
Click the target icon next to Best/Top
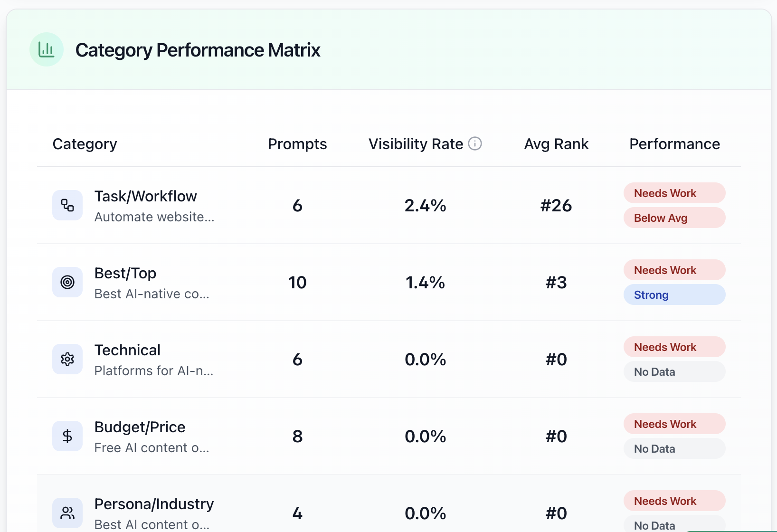pos(67,282)
